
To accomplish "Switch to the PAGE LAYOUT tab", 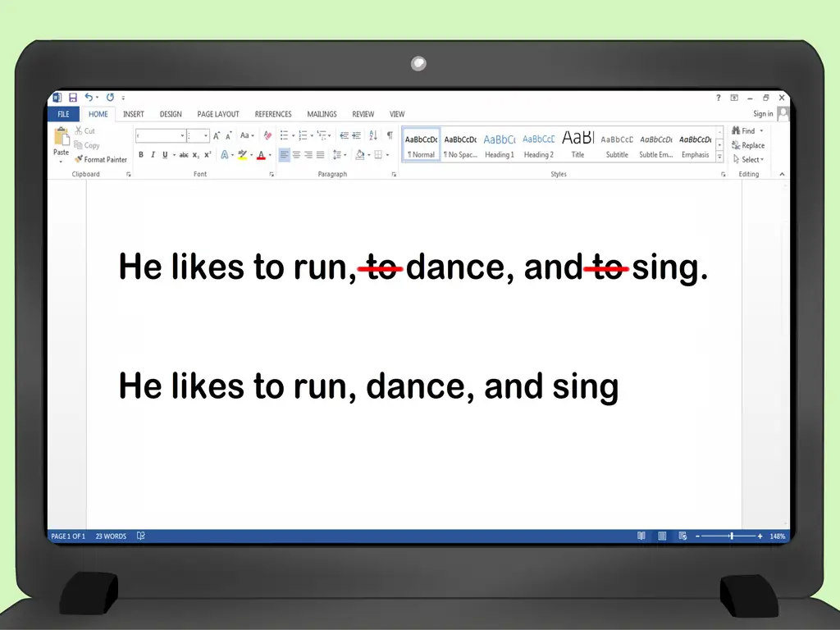I will click(218, 115).
